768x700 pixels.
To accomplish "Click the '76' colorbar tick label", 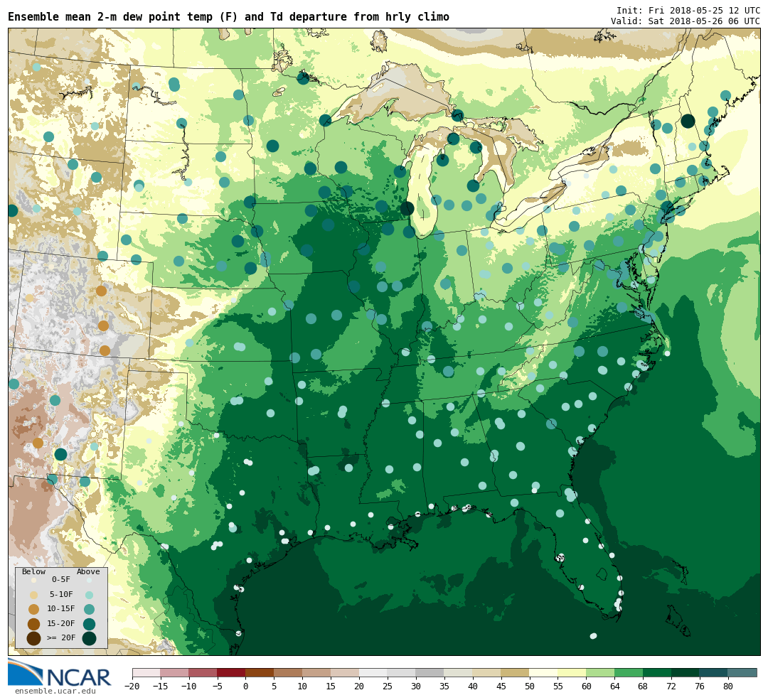I will point(700,686).
